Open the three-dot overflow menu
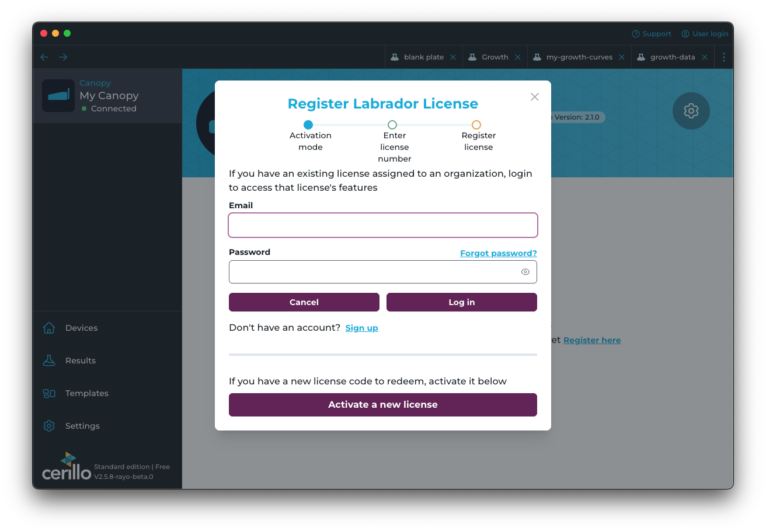Image resolution: width=766 pixels, height=532 pixels. 724,57
